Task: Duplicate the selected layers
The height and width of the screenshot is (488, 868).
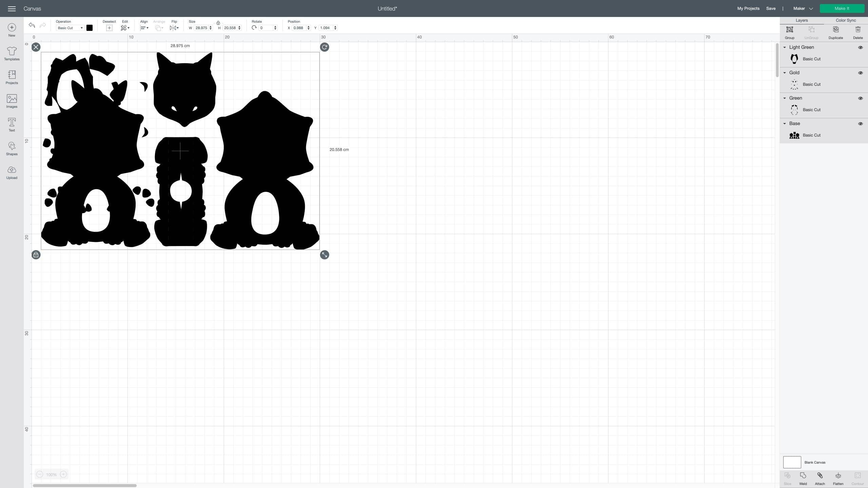Action: point(835,33)
